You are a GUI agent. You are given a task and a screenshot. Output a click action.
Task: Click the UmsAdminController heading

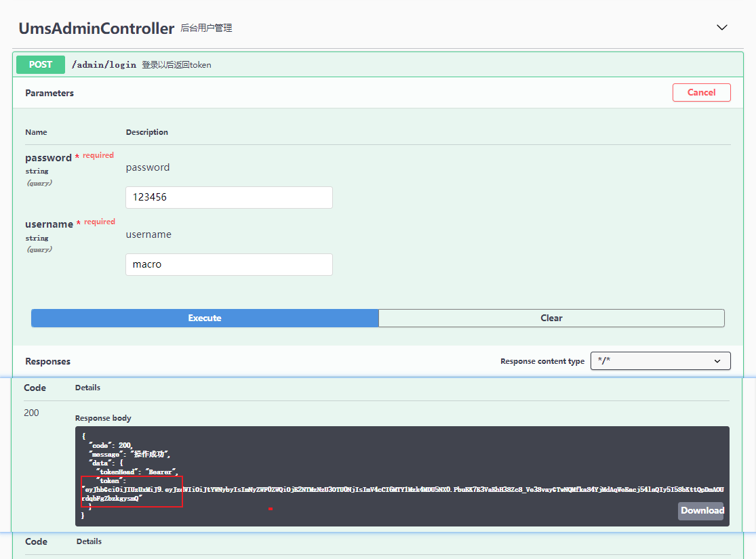(x=96, y=28)
